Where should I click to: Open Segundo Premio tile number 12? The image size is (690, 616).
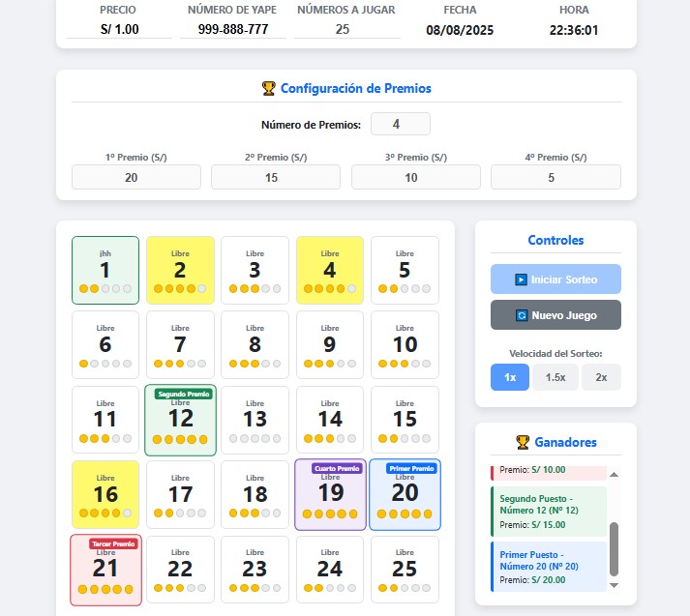pos(180,421)
